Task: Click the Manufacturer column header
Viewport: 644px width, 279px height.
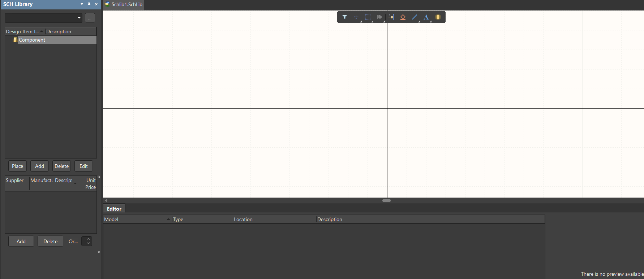Action: pyautogui.click(x=42, y=183)
